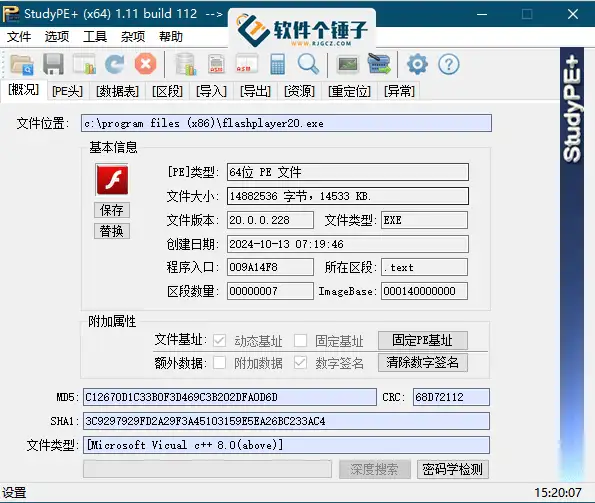Screen dimensions: 595x503
Task: Click the MD5 hash value field
Action: 230,397
